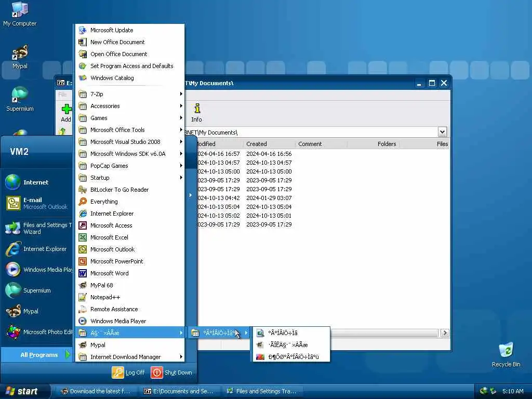Expand Microsoft Visual Studio 2008 group
Viewport: 532px width, 399px height.
coord(129,142)
